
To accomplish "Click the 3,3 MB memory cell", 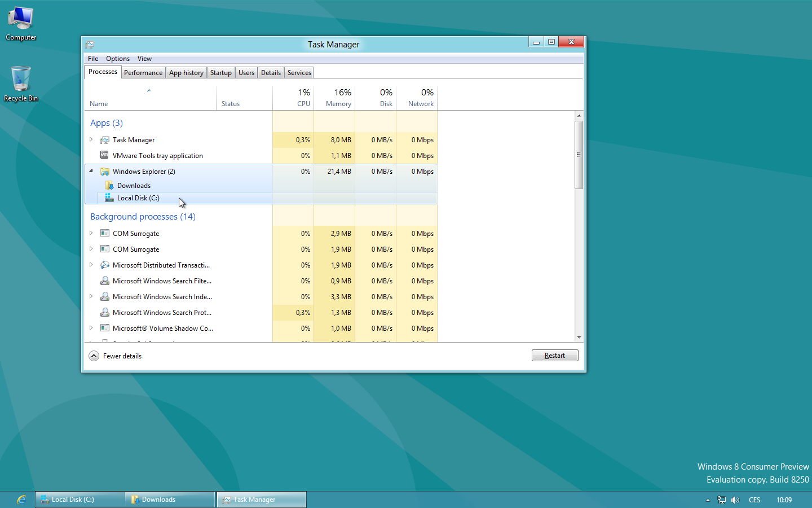I will point(334,297).
